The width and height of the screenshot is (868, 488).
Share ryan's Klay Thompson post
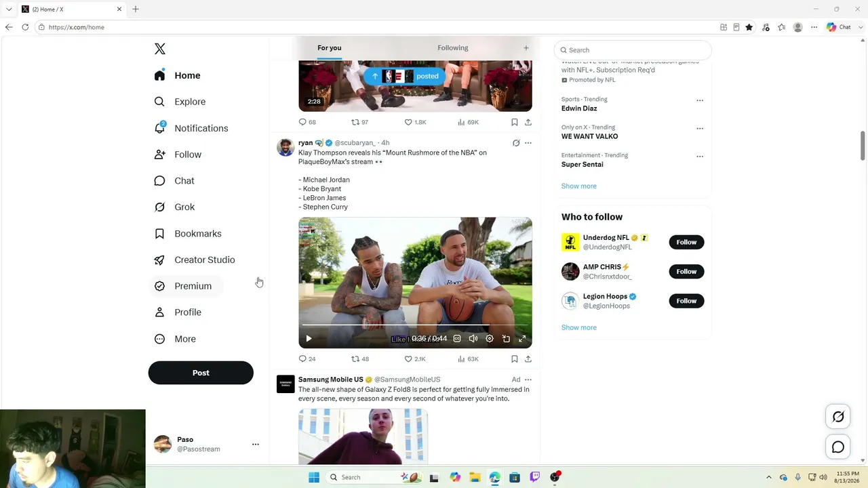tap(528, 359)
